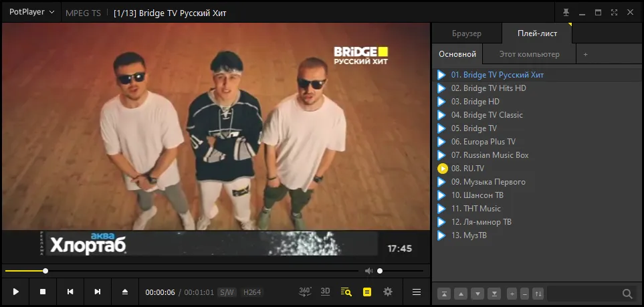
Task: Move selected playlist item down
Action: click(x=477, y=294)
